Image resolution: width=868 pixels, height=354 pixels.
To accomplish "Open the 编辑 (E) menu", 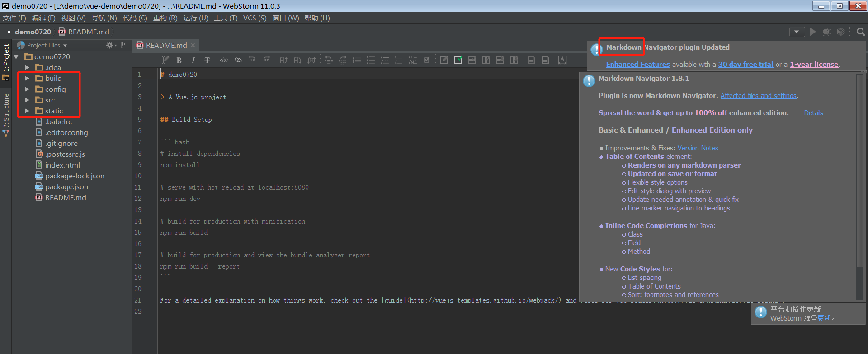I will (x=43, y=18).
